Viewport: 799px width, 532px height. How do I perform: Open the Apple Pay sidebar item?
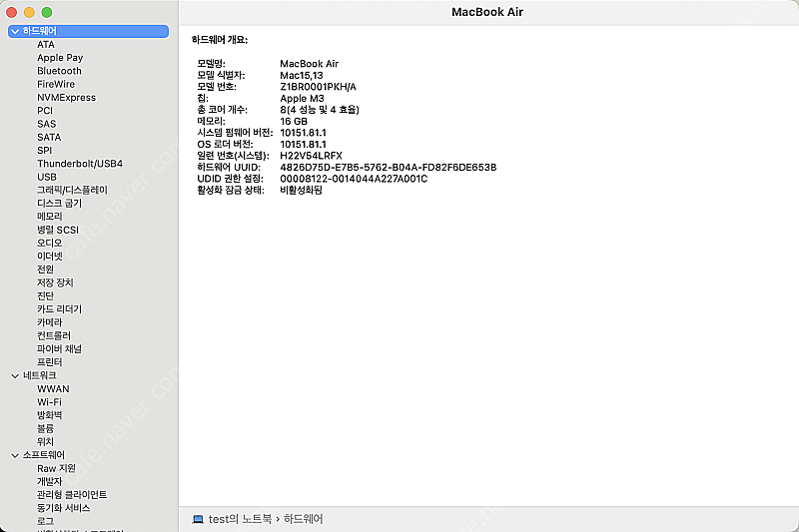60,58
